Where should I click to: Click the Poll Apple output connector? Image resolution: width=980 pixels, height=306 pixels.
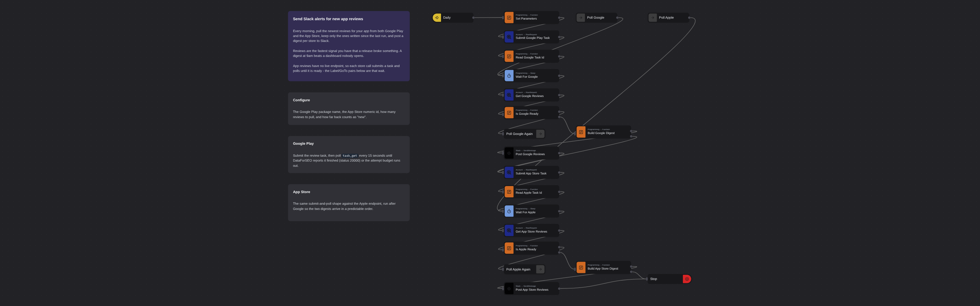click(x=689, y=17)
